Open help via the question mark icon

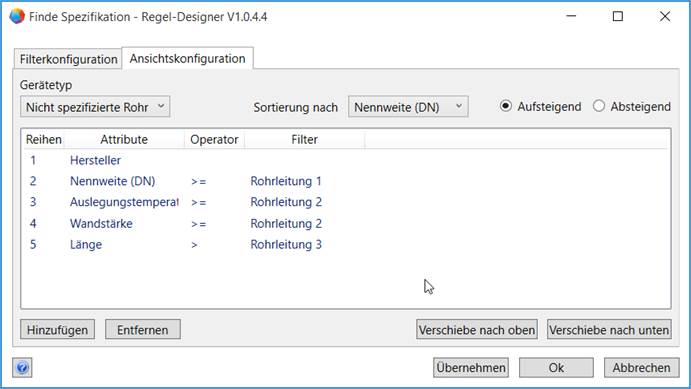(22, 367)
